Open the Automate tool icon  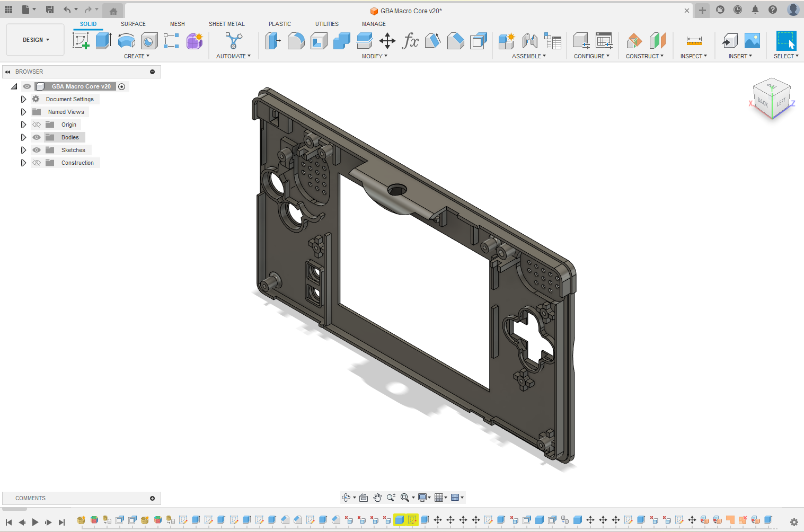[x=234, y=41]
